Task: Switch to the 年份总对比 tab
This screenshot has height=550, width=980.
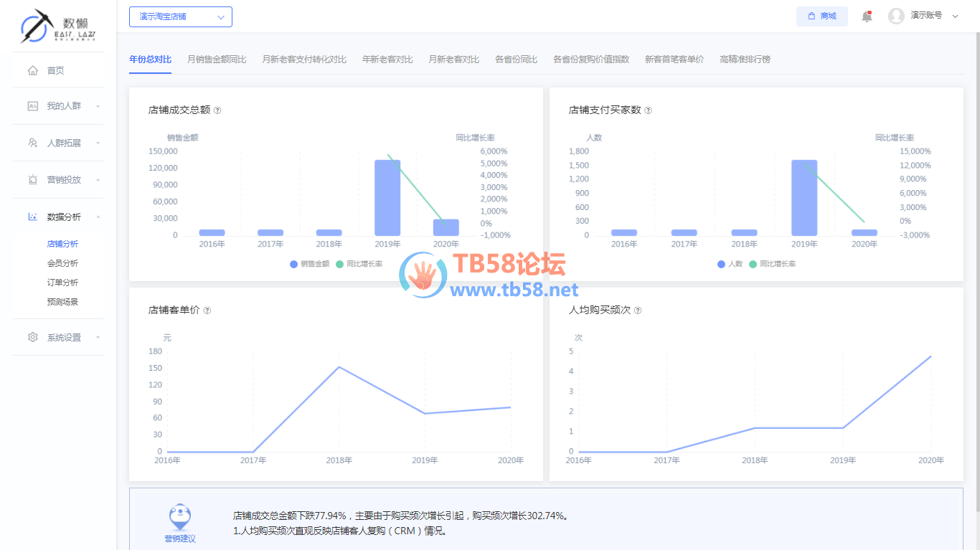Action: point(150,60)
